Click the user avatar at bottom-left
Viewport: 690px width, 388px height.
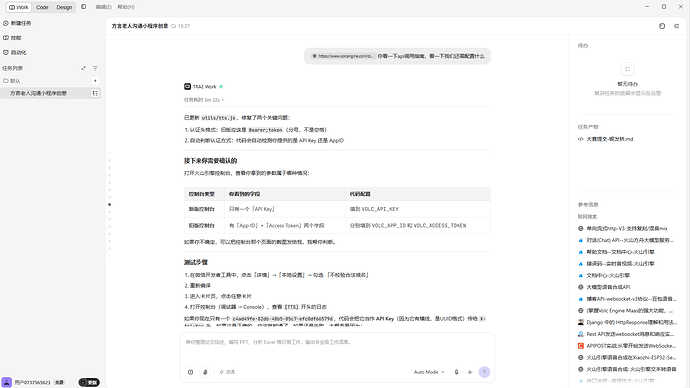pyautogui.click(x=7, y=382)
